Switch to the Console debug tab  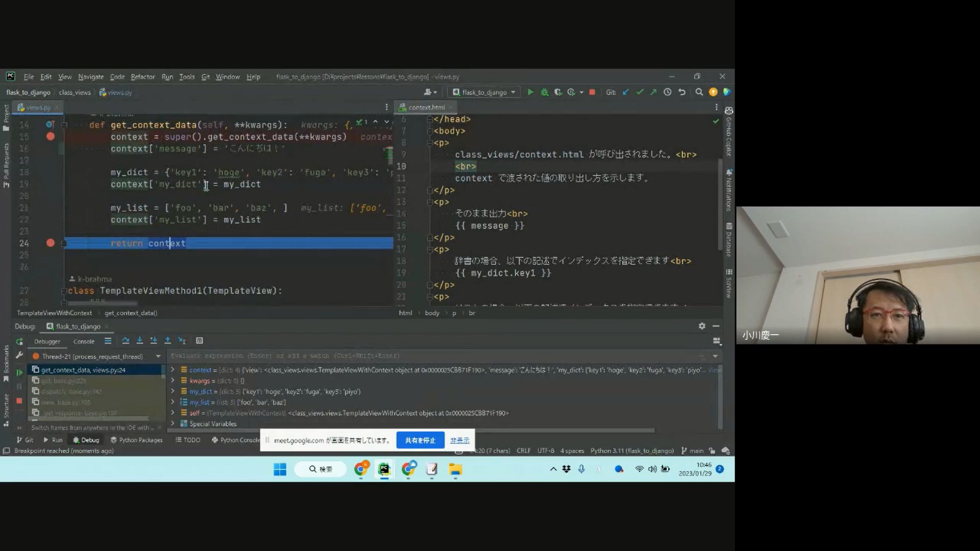point(84,342)
